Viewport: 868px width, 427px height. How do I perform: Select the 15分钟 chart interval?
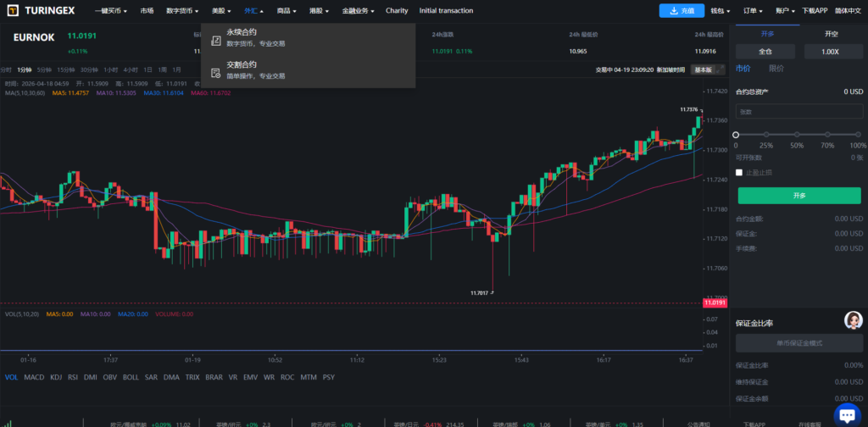pos(65,69)
